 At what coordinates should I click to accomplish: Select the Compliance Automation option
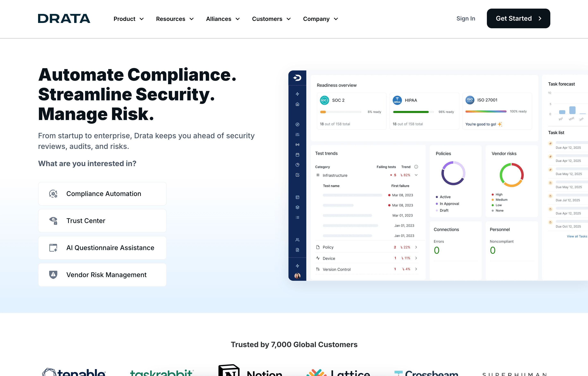point(102,194)
